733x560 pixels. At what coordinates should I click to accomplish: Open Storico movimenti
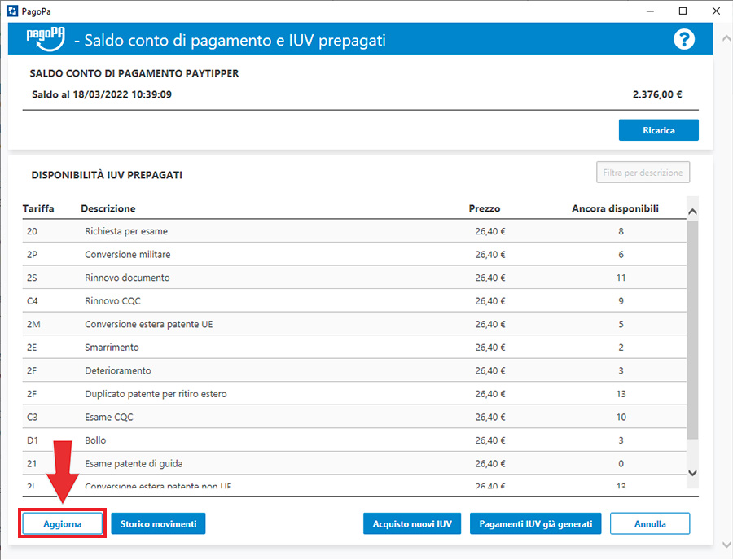(158, 523)
